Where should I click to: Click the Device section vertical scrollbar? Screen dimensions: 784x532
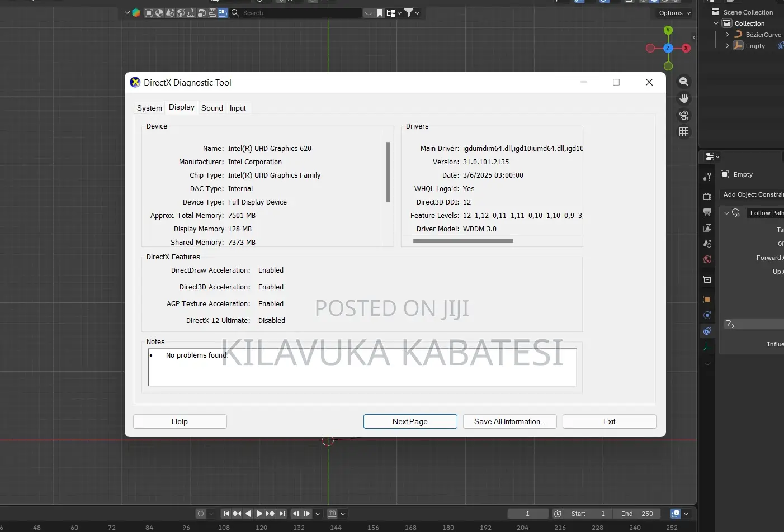pyautogui.click(x=388, y=172)
